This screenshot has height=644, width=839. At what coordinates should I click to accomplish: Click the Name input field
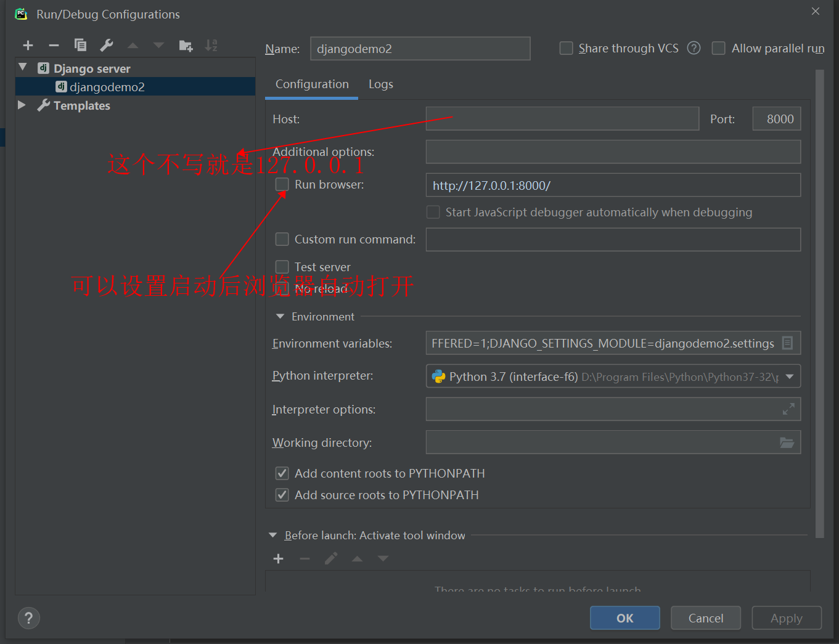[420, 49]
